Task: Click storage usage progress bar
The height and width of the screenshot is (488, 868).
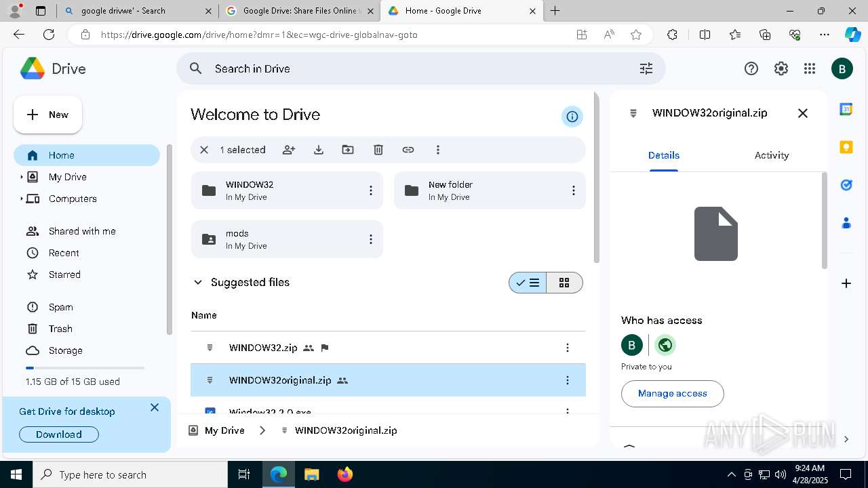Action: click(85, 368)
